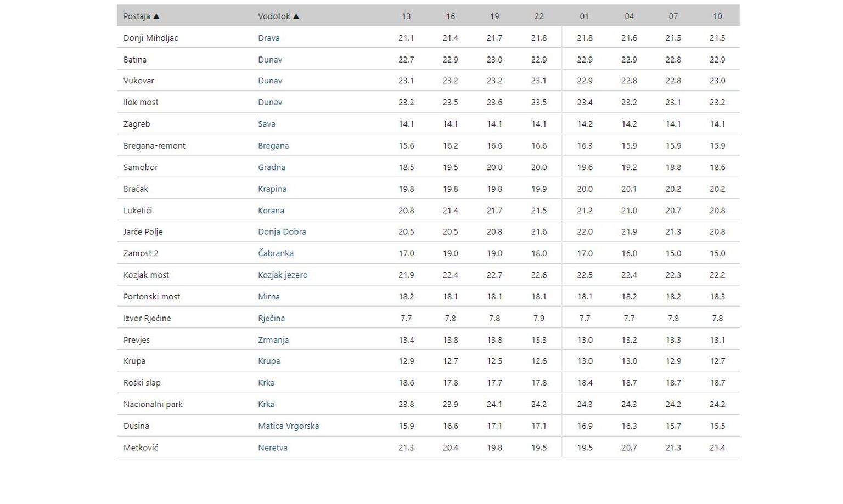Sort table by the Vodotok column arrow
Image resolution: width=843 pixels, height=504 pixels.
click(x=296, y=16)
